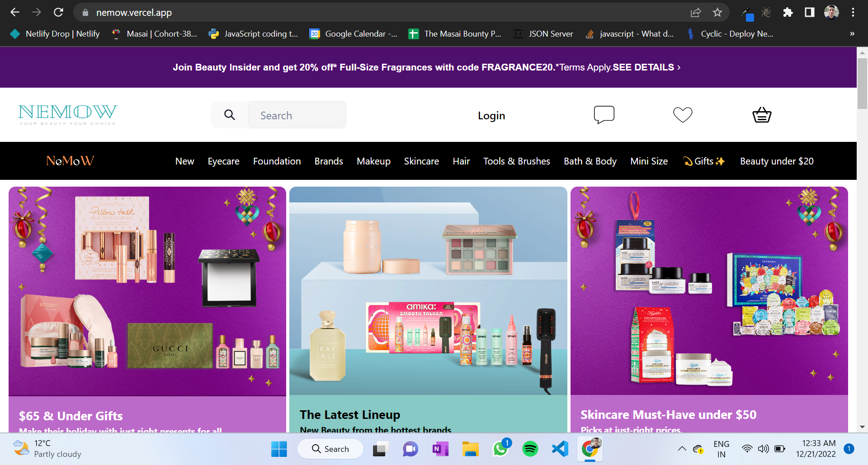Open Netlify Drop bookmark

click(x=55, y=33)
